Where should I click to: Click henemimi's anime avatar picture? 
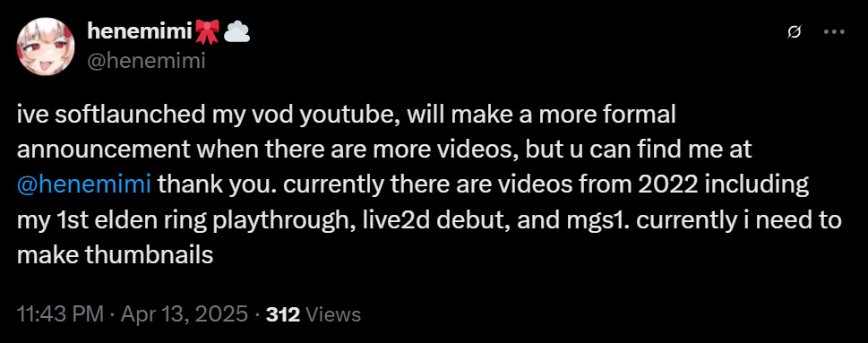pyautogui.click(x=46, y=47)
